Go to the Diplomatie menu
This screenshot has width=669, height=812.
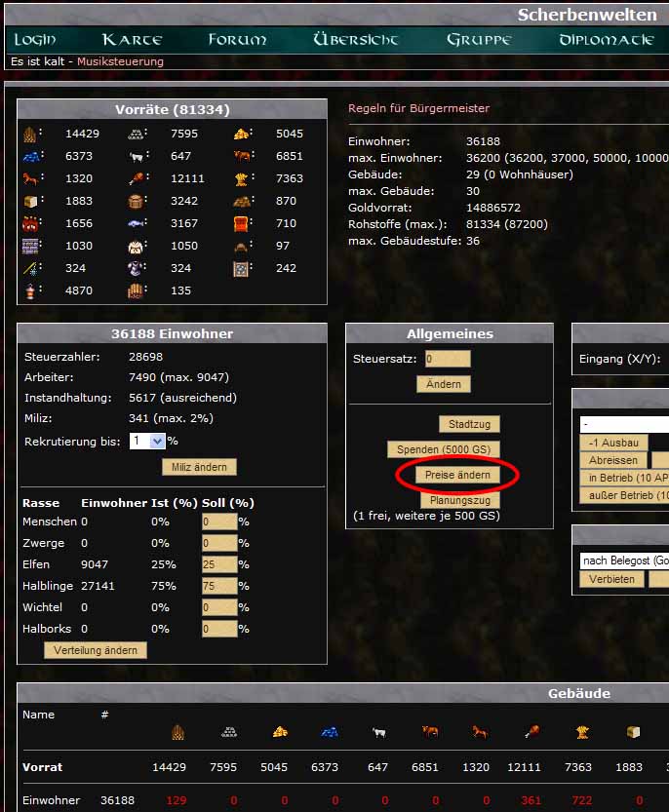[606, 40]
